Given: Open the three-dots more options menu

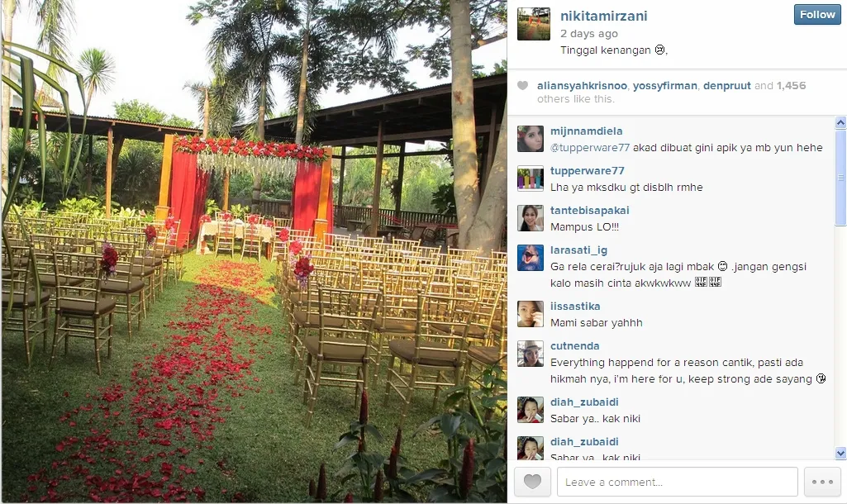Looking at the screenshot, I should click(822, 482).
